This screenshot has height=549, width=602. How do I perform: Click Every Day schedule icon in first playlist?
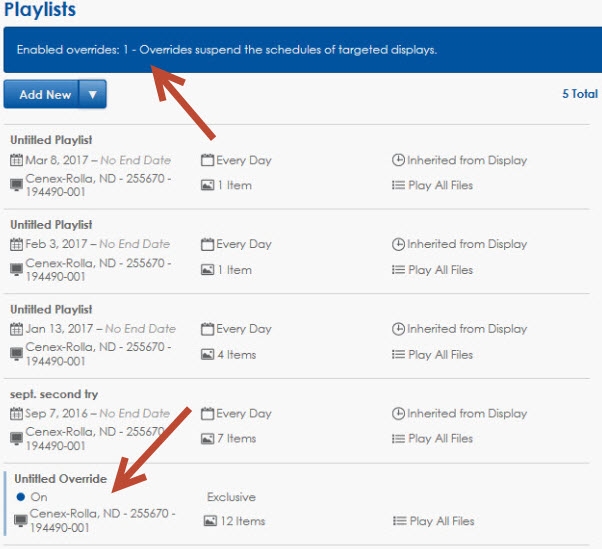pyautogui.click(x=208, y=160)
